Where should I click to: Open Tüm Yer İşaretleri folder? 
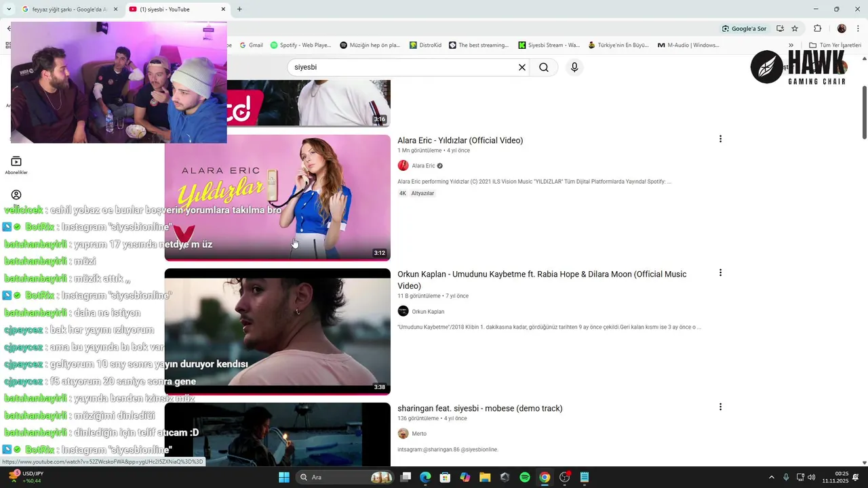pyautogui.click(x=835, y=45)
